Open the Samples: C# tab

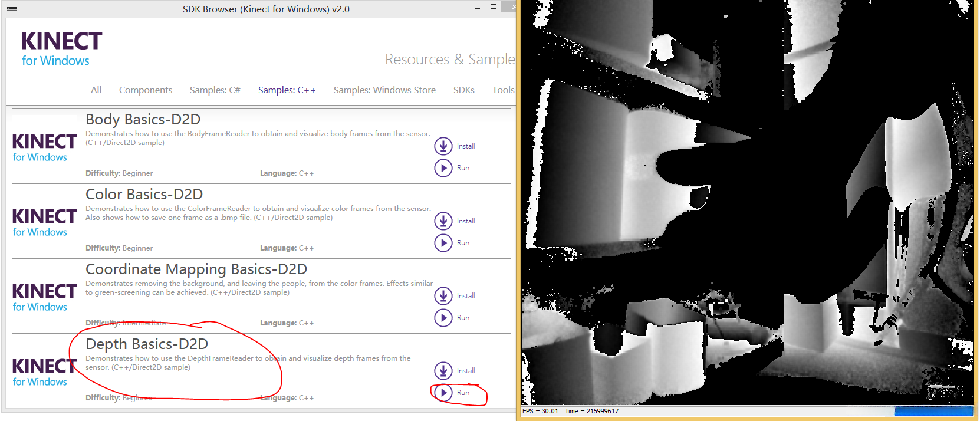point(215,90)
